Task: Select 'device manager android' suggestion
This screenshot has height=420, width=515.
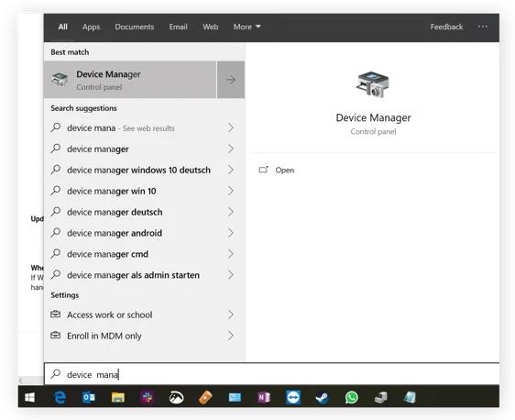Action: [x=144, y=233]
